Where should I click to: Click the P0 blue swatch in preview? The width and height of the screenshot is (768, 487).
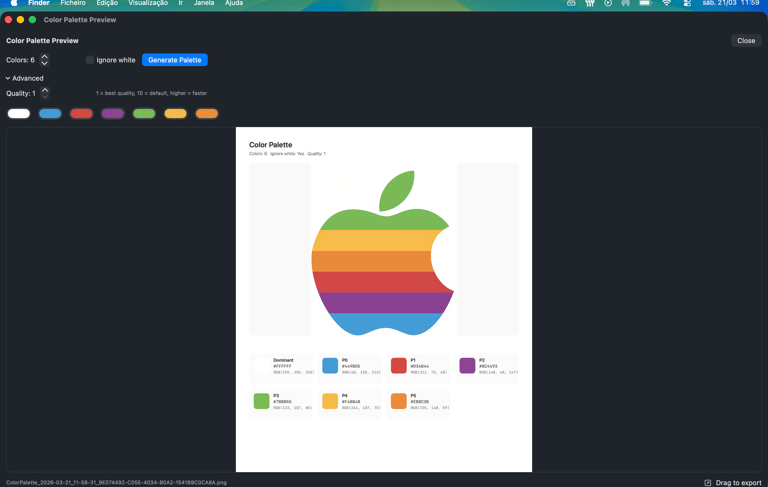tap(330, 365)
